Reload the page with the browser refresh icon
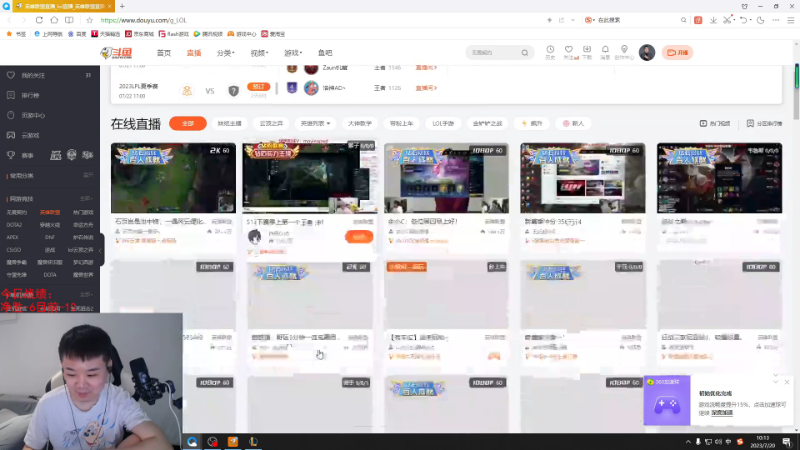This screenshot has width=800, height=450. (39, 20)
